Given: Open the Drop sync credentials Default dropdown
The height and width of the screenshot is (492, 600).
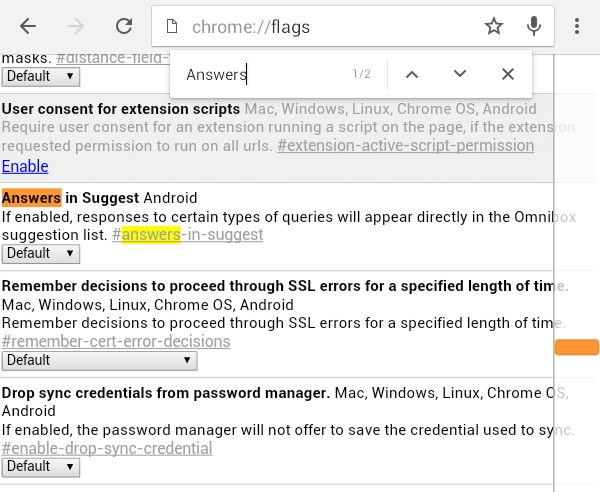Looking at the screenshot, I should pos(41,466).
